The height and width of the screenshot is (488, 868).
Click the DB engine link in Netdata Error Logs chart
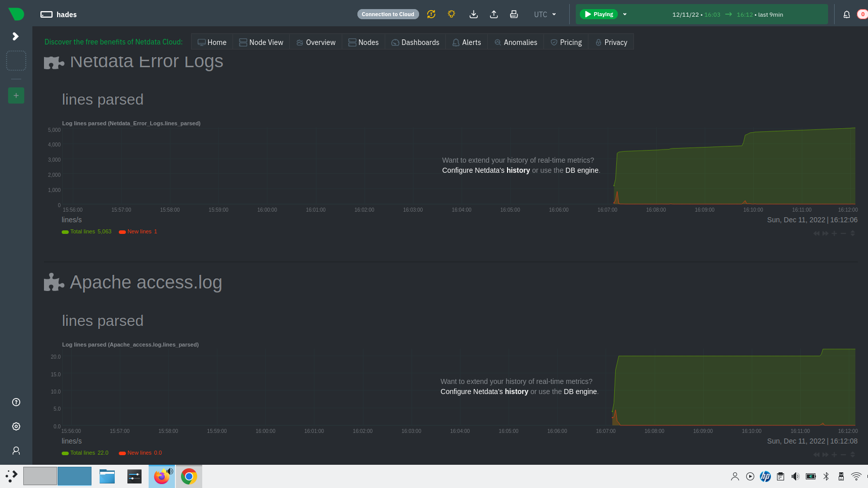[582, 170]
